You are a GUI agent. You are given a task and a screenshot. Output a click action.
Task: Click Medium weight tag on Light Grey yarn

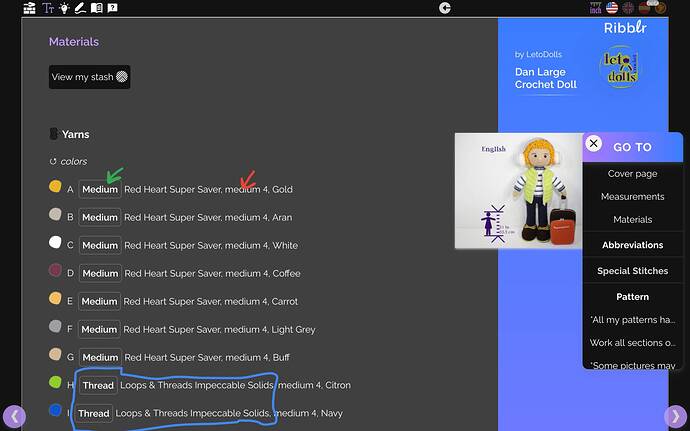coord(99,329)
